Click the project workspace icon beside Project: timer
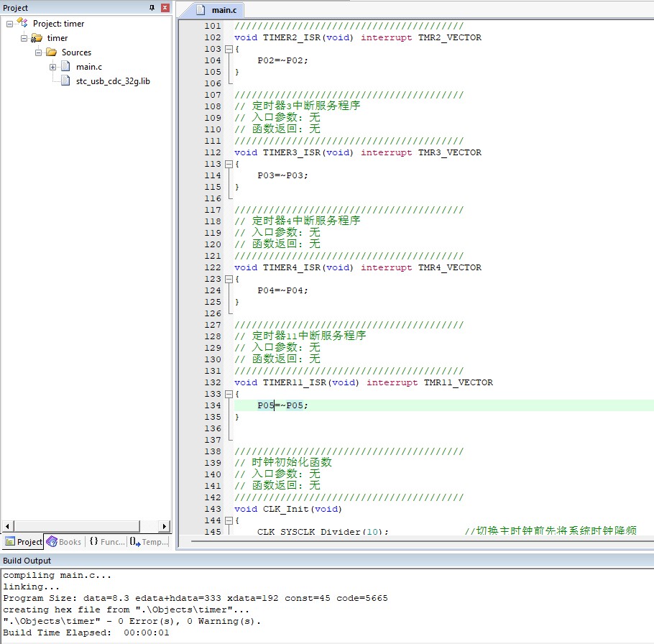654x644 pixels. pos(22,23)
